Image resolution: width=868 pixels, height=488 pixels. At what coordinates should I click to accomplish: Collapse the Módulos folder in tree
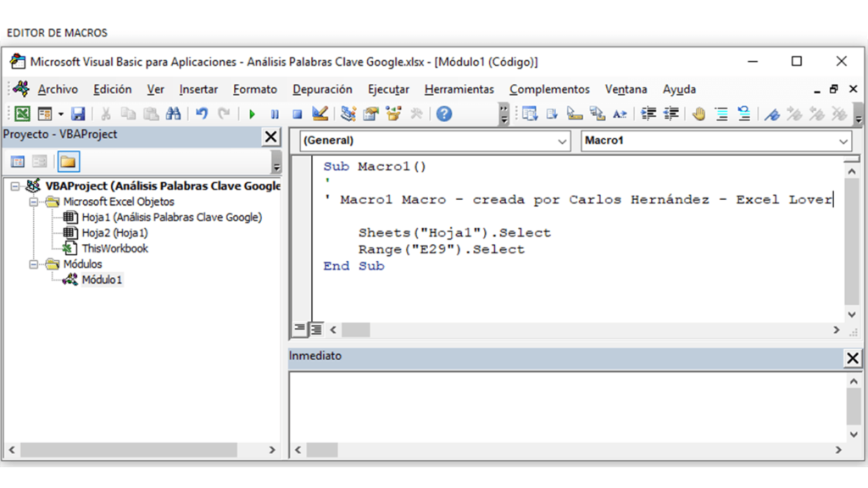(35, 264)
